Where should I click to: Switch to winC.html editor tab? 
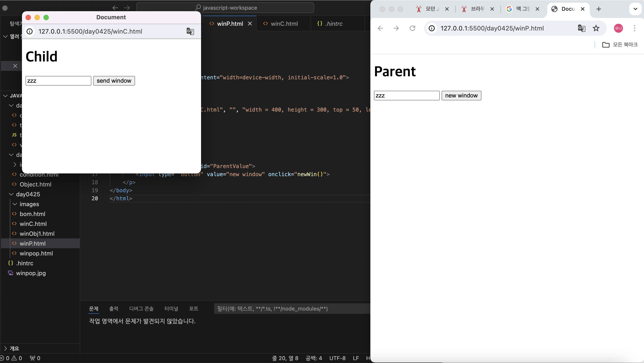[x=284, y=24]
